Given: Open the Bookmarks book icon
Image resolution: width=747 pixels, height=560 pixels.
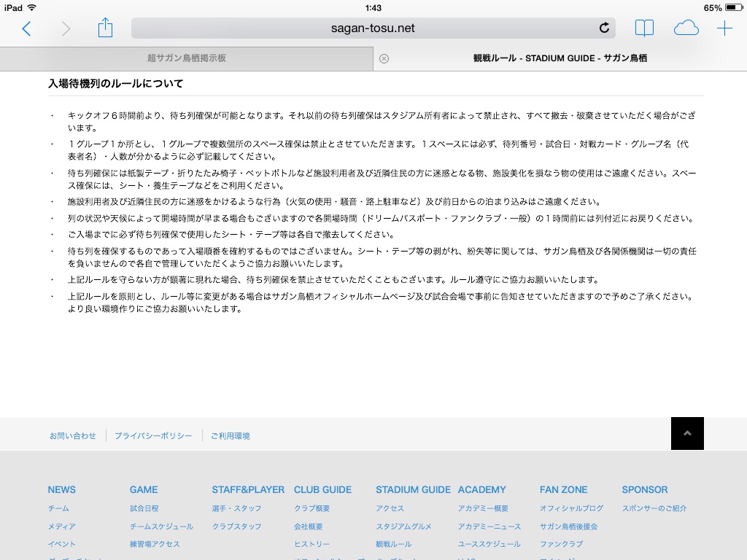Looking at the screenshot, I should (644, 28).
